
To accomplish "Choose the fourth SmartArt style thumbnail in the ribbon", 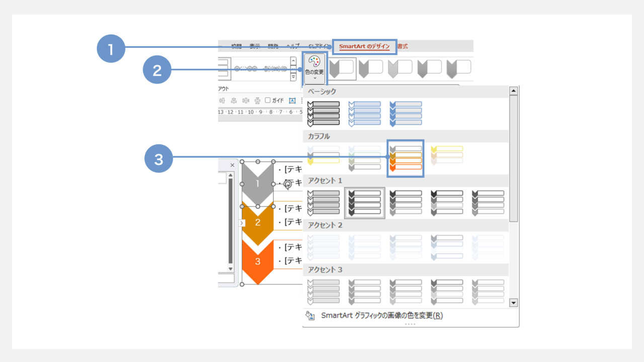I will (x=430, y=69).
